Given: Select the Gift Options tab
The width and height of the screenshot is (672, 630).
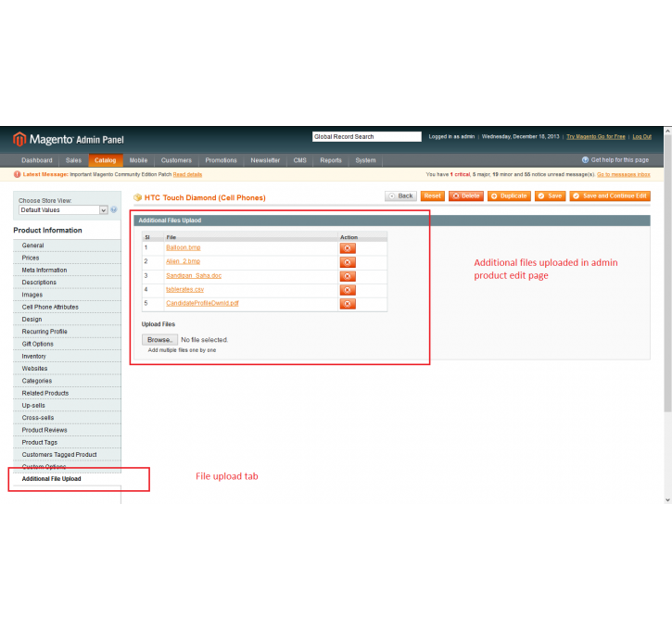Looking at the screenshot, I should tap(67, 344).
